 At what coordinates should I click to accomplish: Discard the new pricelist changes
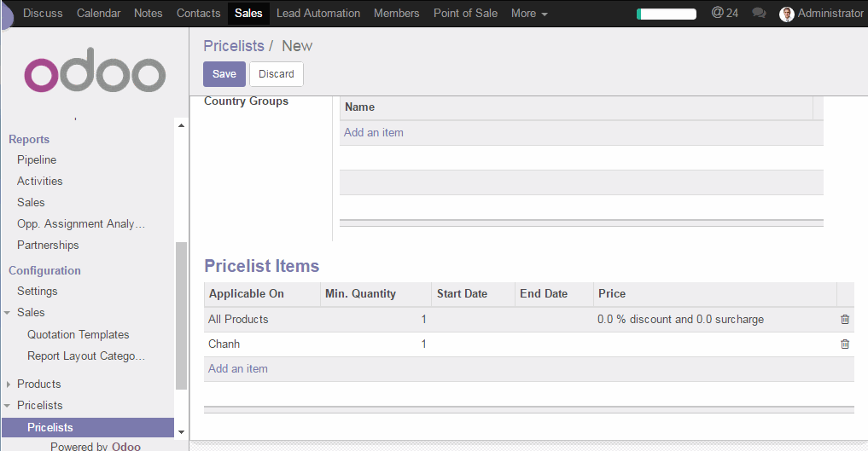click(x=276, y=74)
